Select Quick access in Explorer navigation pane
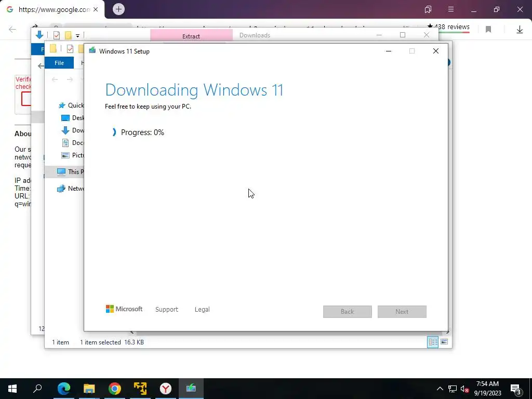Viewport: 532px width, 399px height. (71, 105)
